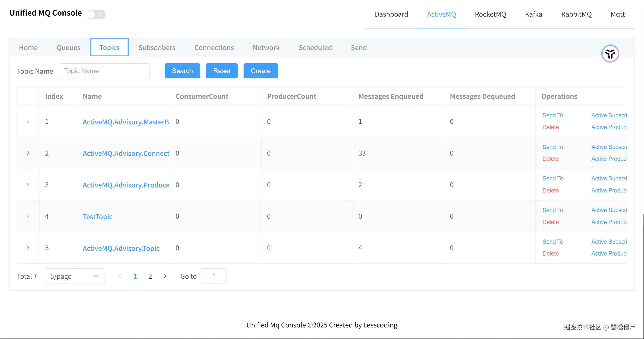Click Send To for ActiveMQ.Advisory.Connection row
The height and width of the screenshot is (339, 644).
coord(553,147)
